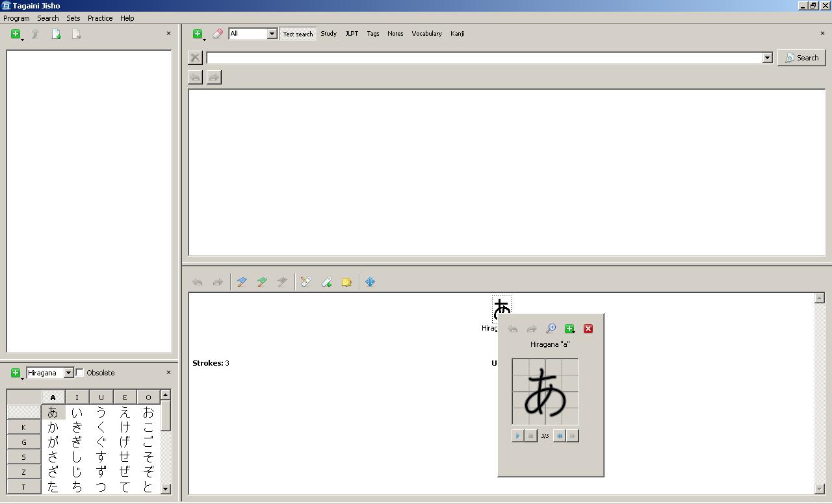Click the magnifier zoom icon in popup
Viewport: 832px width, 504px height.
coord(551,329)
